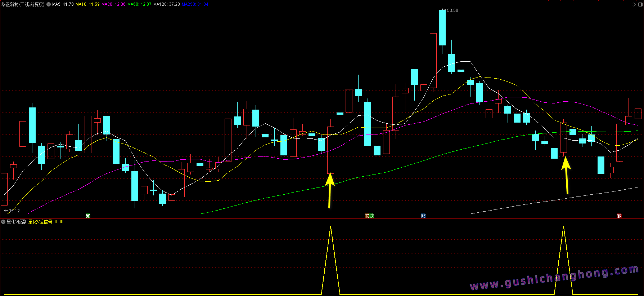Viewport: 644px width, 296px height.
Task: Toggle the side panel icon at top right
Action: coord(640,4)
